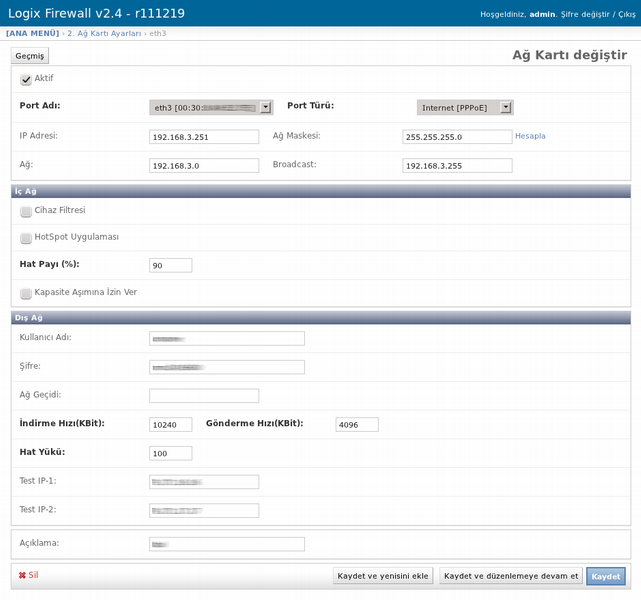The image size is (641, 600).
Task: Uncheck the Aktif checkbox
Action: (x=26, y=79)
